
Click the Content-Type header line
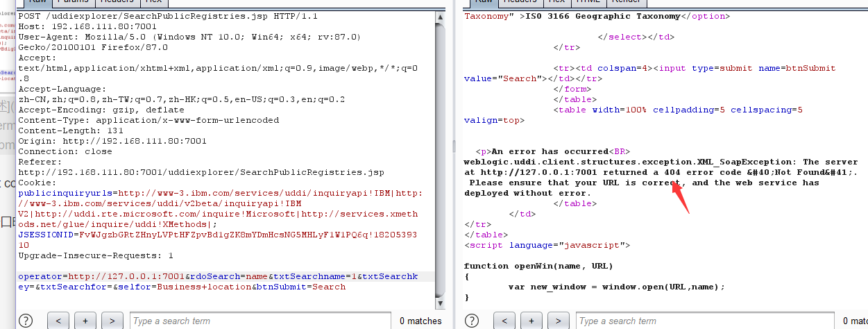[149, 120]
